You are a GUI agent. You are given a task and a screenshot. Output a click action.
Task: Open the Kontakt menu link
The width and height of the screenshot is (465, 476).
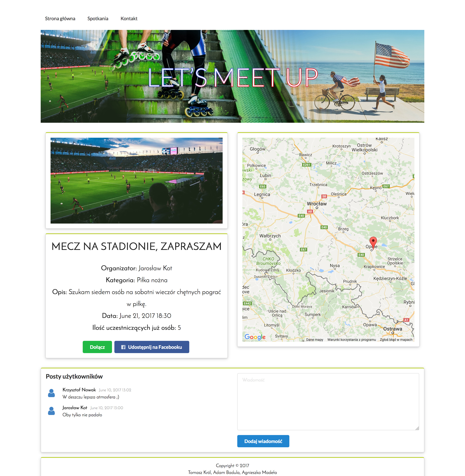click(x=129, y=19)
